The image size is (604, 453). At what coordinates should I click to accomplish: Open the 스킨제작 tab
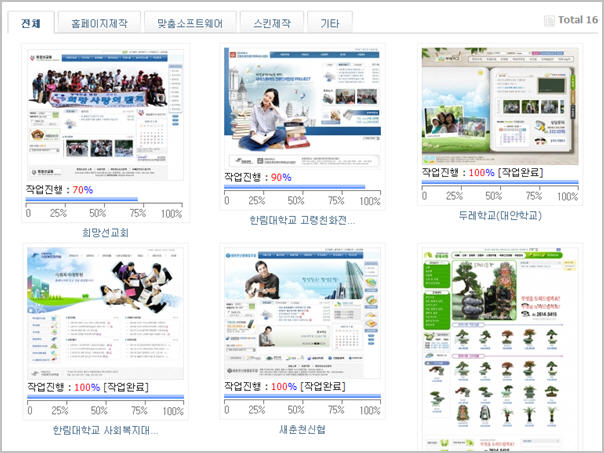(272, 23)
